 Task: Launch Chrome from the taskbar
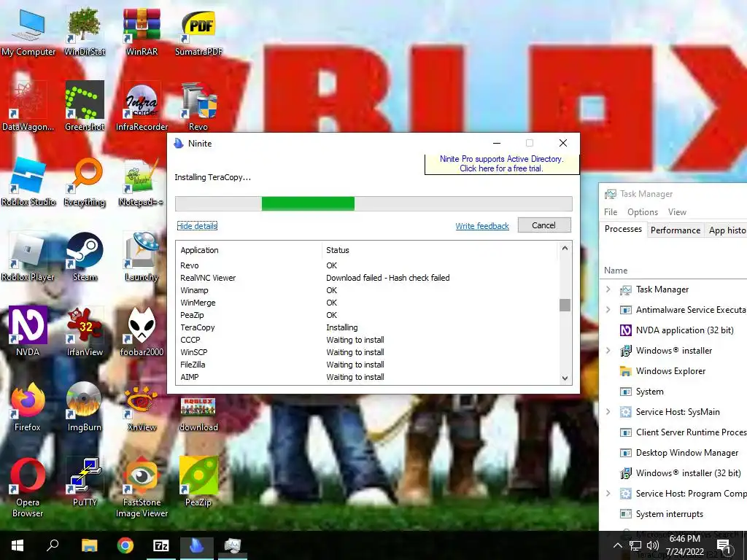point(125,545)
